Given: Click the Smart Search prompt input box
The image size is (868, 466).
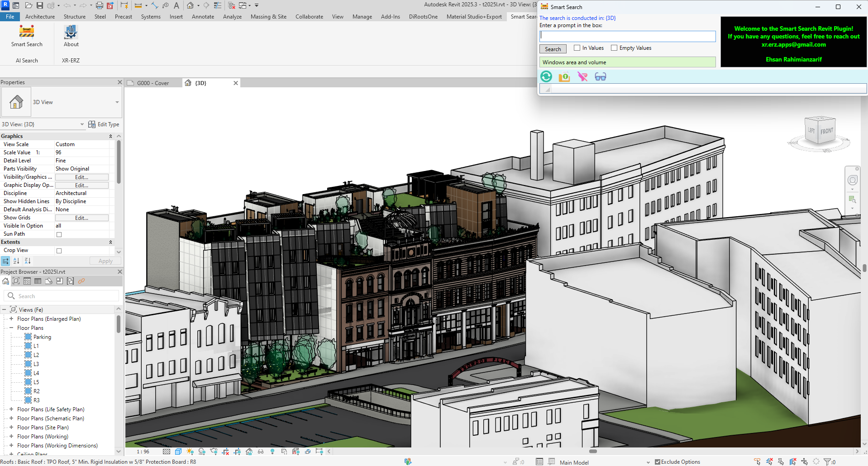Looking at the screenshot, I should pyautogui.click(x=627, y=36).
